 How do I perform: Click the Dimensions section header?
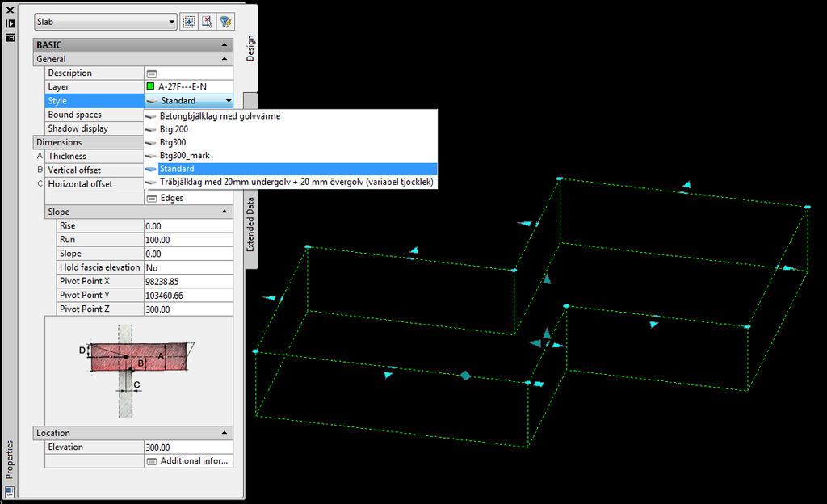(x=88, y=142)
